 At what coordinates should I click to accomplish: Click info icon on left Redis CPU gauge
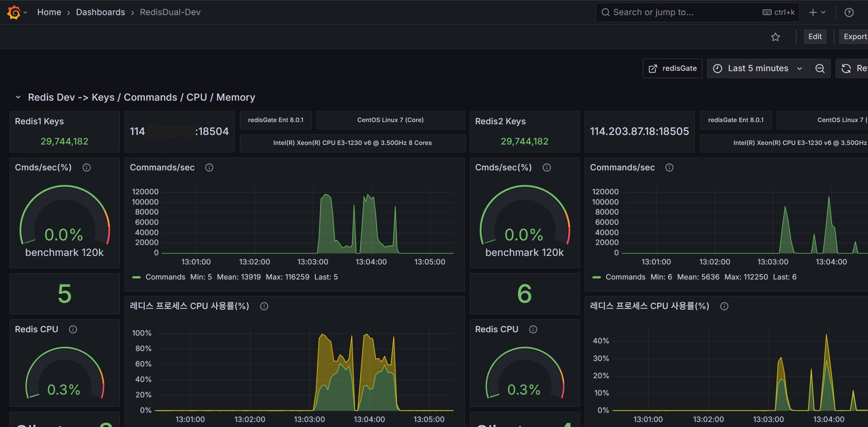coord(73,330)
